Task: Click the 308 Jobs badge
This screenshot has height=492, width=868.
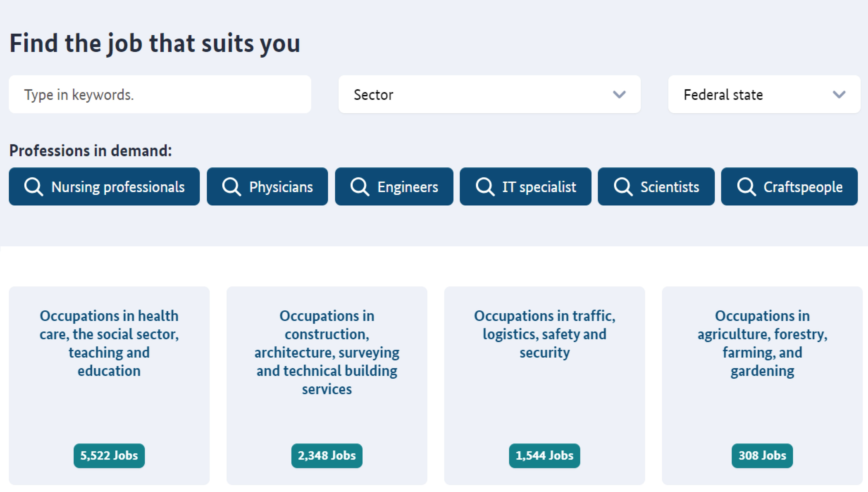Action: pos(762,456)
